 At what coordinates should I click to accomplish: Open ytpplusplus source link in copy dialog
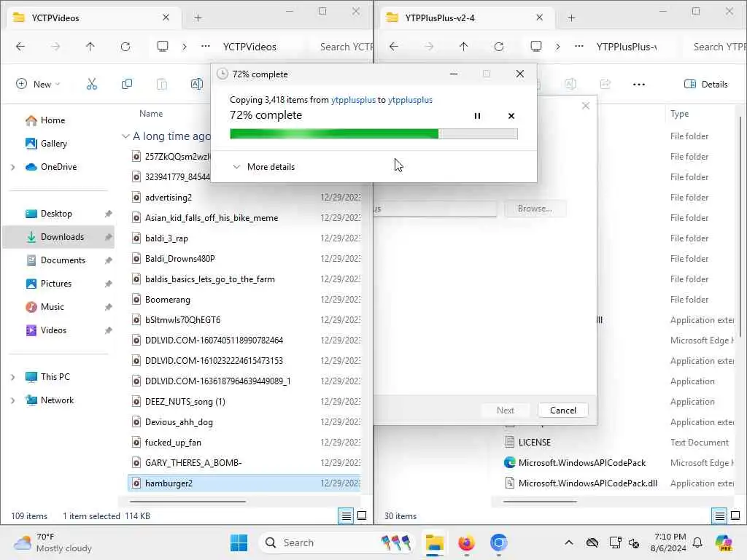coord(353,99)
